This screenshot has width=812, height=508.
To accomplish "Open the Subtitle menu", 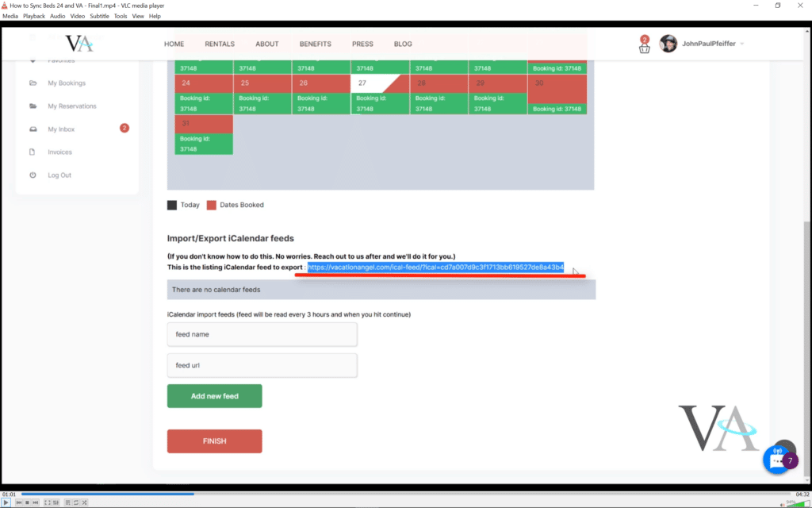I will pos(99,16).
